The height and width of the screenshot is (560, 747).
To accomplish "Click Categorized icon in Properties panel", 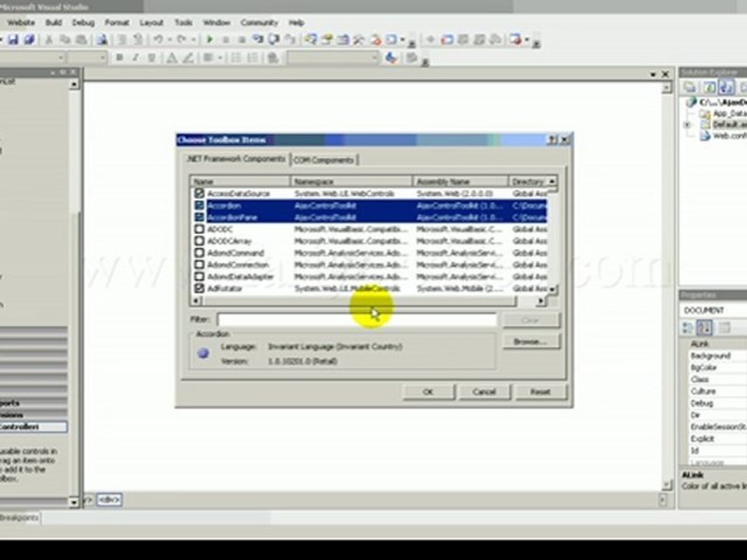I will 687,327.
